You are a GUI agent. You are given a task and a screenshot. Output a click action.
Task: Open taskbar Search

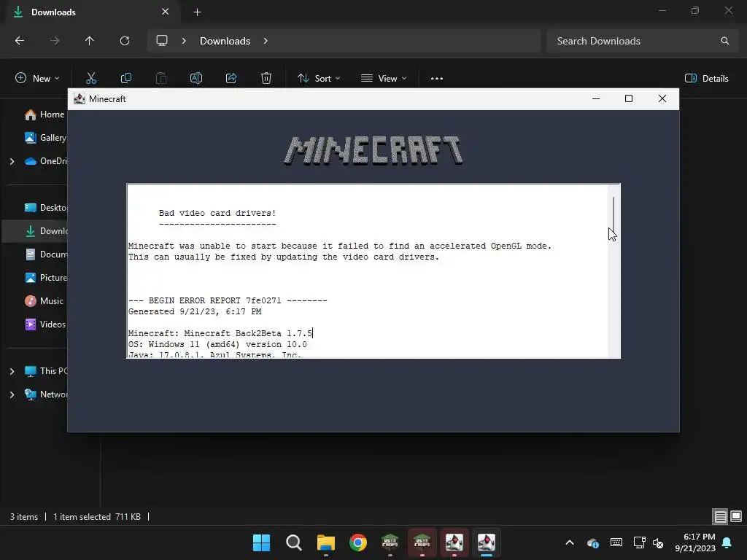(293, 542)
